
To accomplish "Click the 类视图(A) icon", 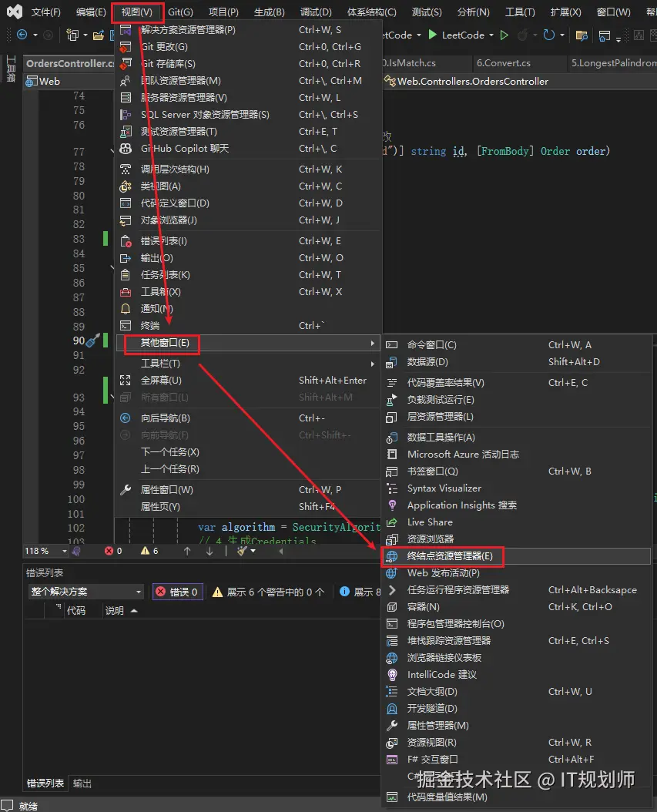I will click(x=126, y=186).
